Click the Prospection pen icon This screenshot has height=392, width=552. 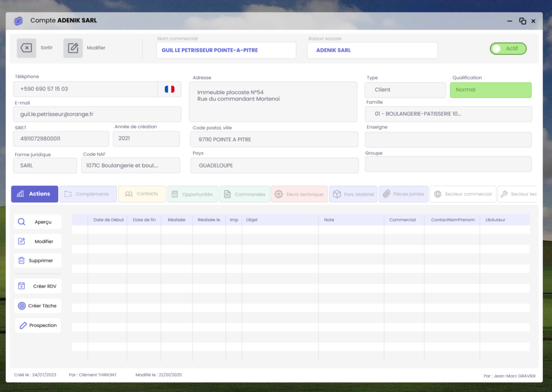[x=23, y=325]
